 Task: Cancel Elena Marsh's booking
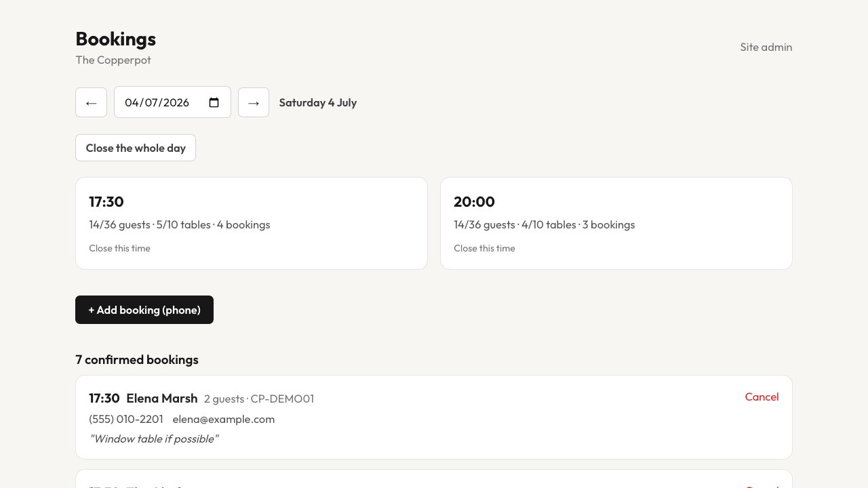762,396
